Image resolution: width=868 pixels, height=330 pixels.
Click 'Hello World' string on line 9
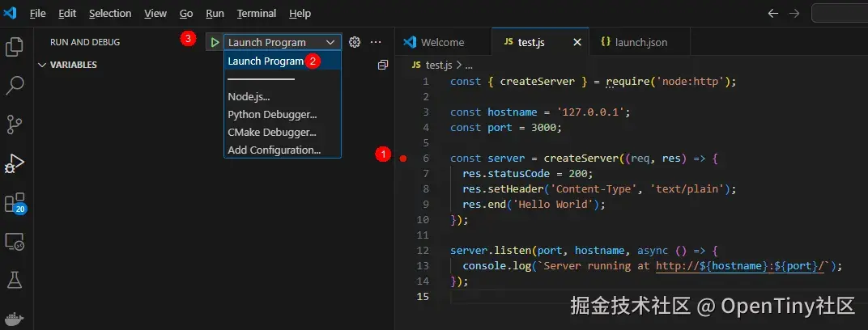[555, 205]
